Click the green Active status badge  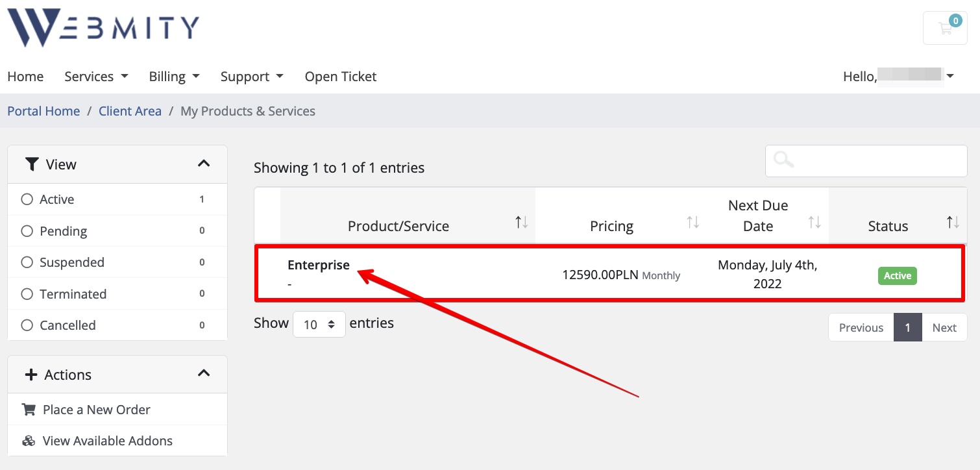point(897,276)
